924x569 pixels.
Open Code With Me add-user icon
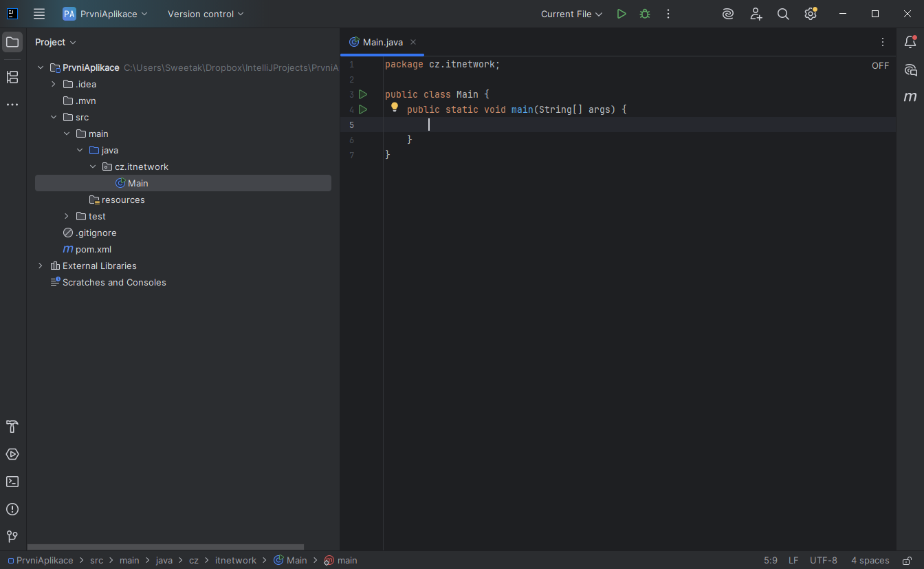coord(756,14)
